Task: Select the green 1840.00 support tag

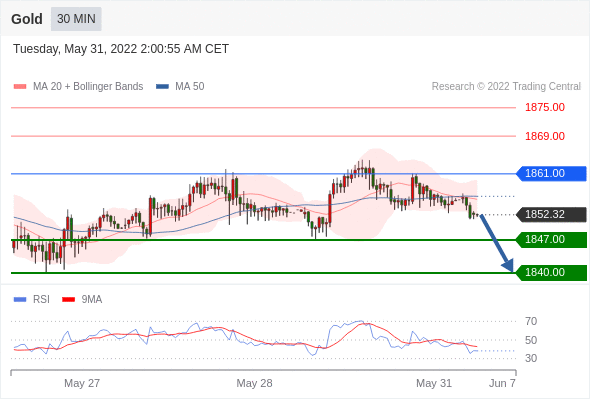Action: coord(551,272)
